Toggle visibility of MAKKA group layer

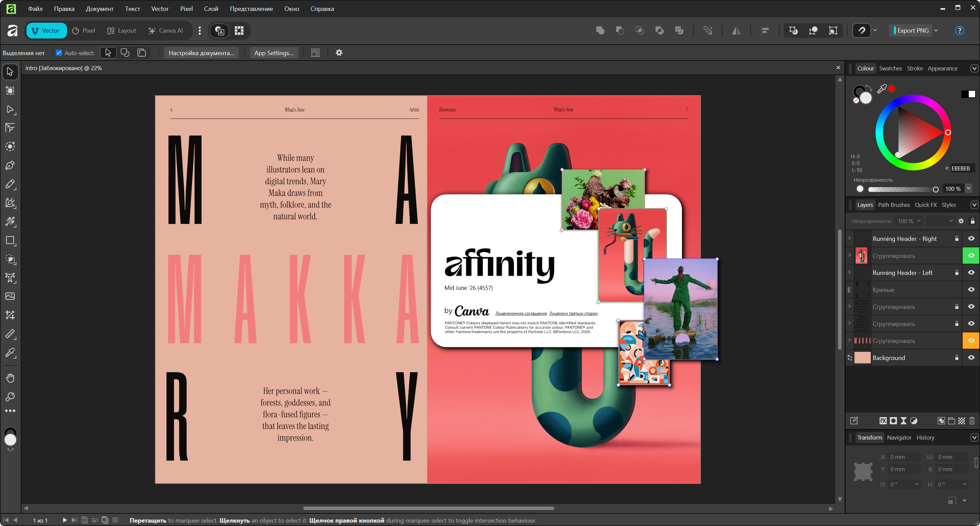point(971,340)
